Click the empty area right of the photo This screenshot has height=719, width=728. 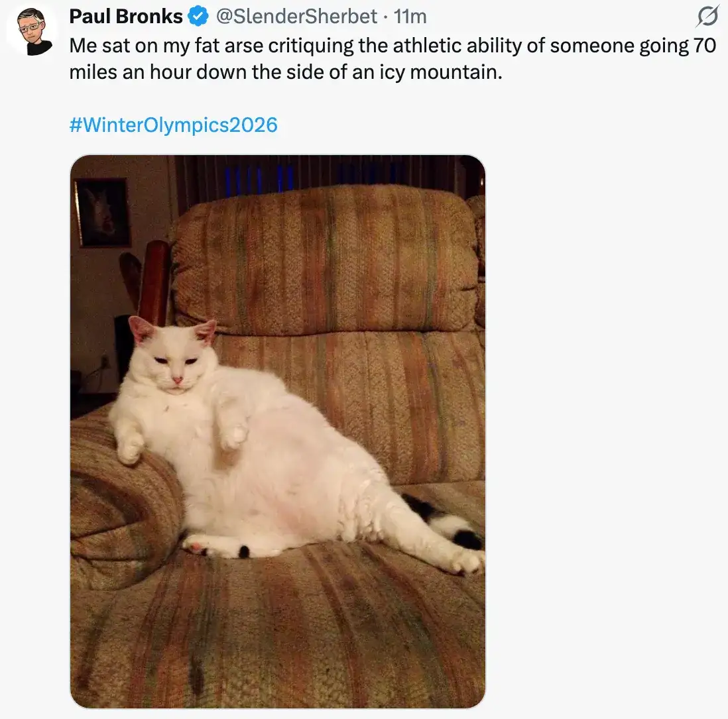[x=603, y=431]
